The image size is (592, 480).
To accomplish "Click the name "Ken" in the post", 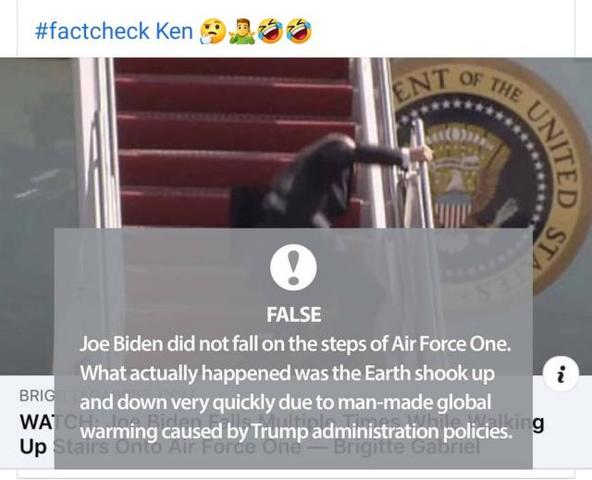I will click(x=174, y=31).
